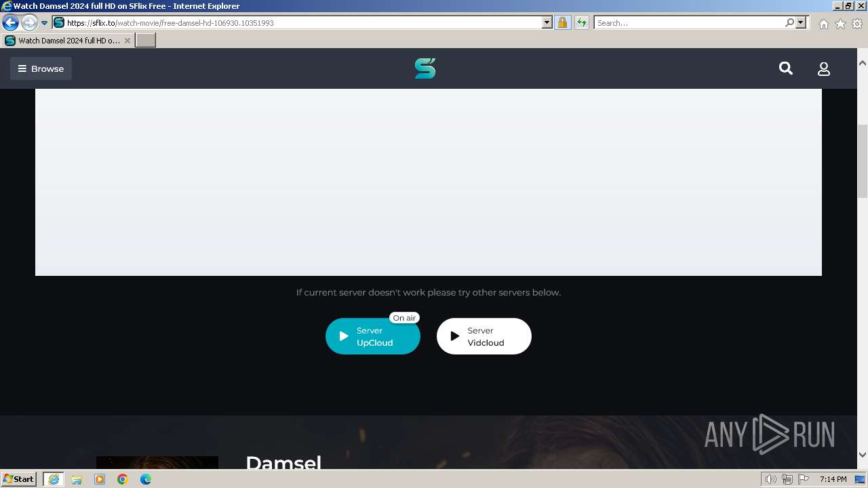Open the user account profile icon

(x=824, y=68)
